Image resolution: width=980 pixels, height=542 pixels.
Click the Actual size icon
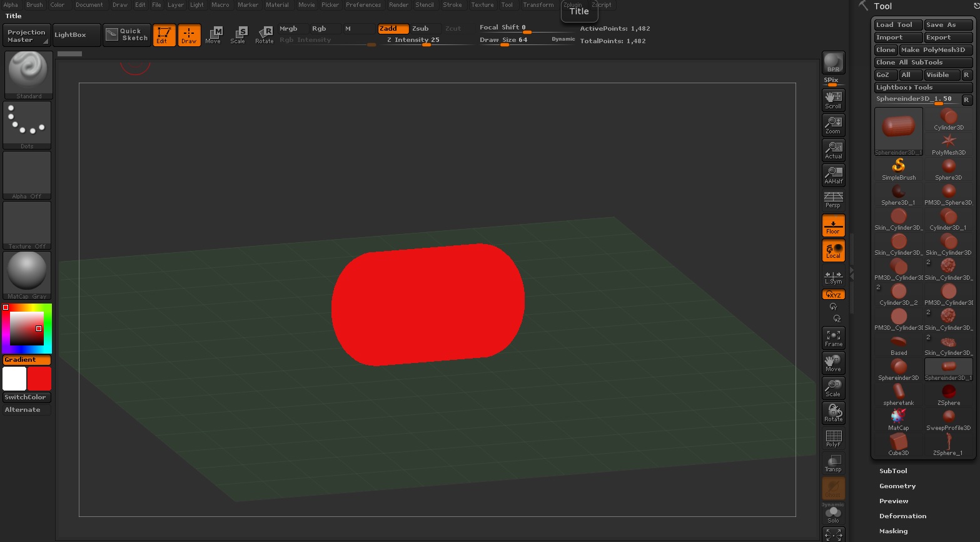coord(833,150)
